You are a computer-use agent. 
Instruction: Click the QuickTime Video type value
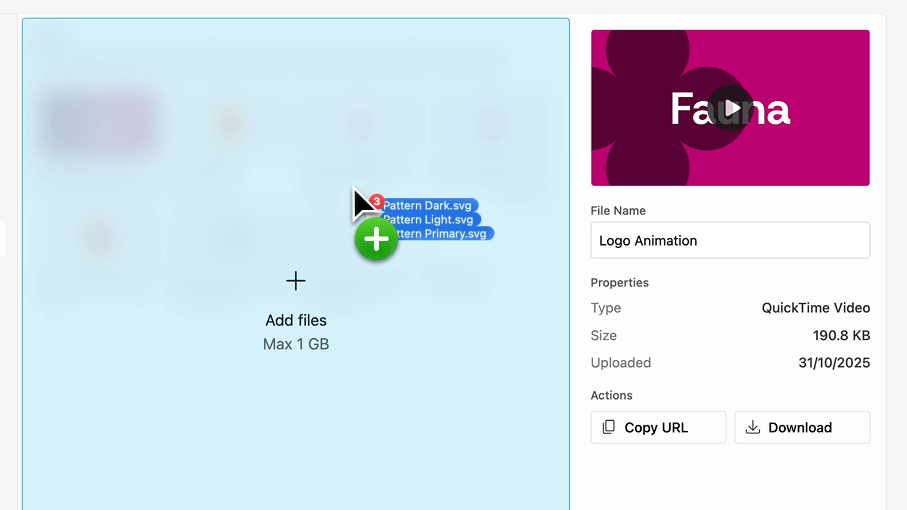815,308
